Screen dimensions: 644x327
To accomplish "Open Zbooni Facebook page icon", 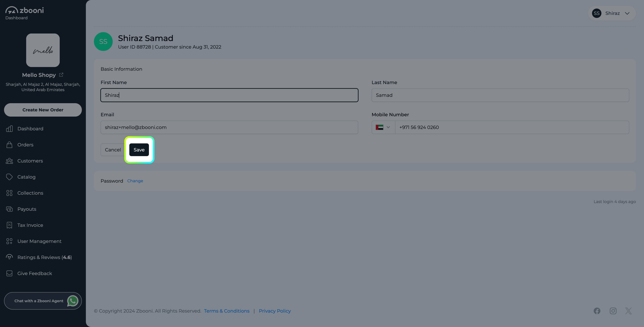I will [597, 311].
